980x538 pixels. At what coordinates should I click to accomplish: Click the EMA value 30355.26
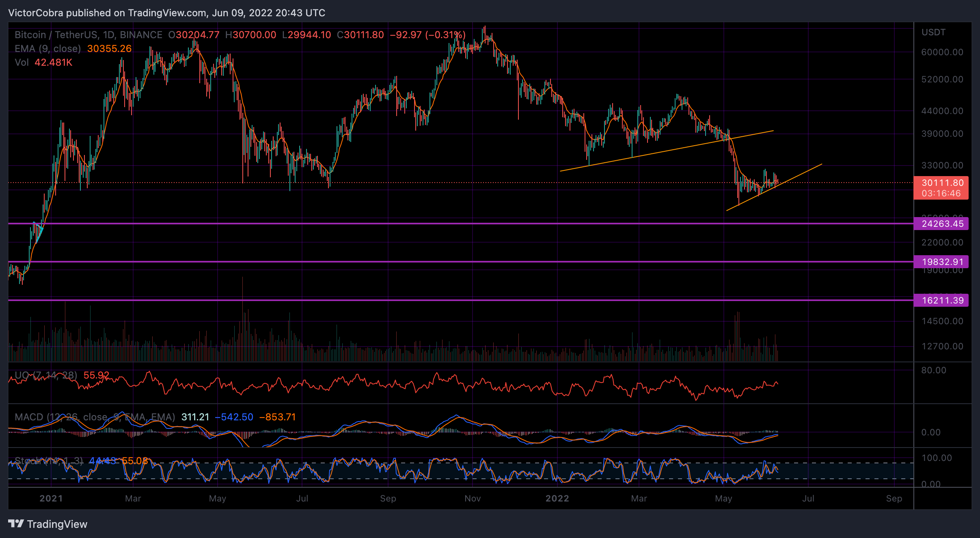tap(110, 49)
